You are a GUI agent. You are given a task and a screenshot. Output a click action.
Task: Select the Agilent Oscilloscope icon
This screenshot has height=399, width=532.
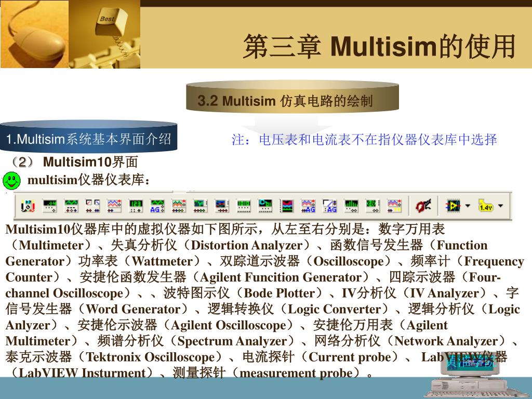click(x=308, y=206)
